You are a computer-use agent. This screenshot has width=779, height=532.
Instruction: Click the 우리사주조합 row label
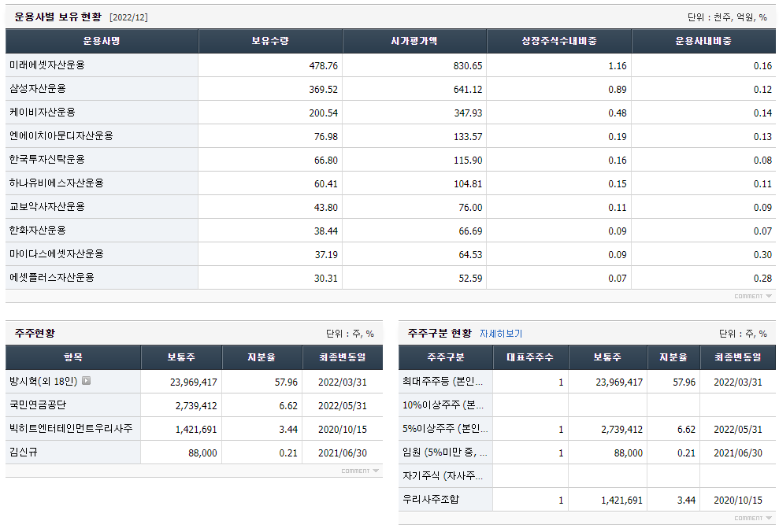pos(431,499)
